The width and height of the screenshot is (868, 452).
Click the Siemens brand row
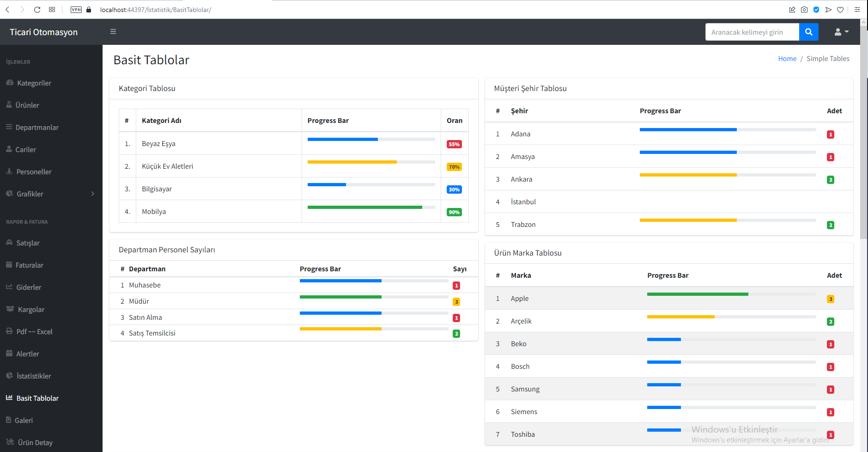[x=669, y=412]
